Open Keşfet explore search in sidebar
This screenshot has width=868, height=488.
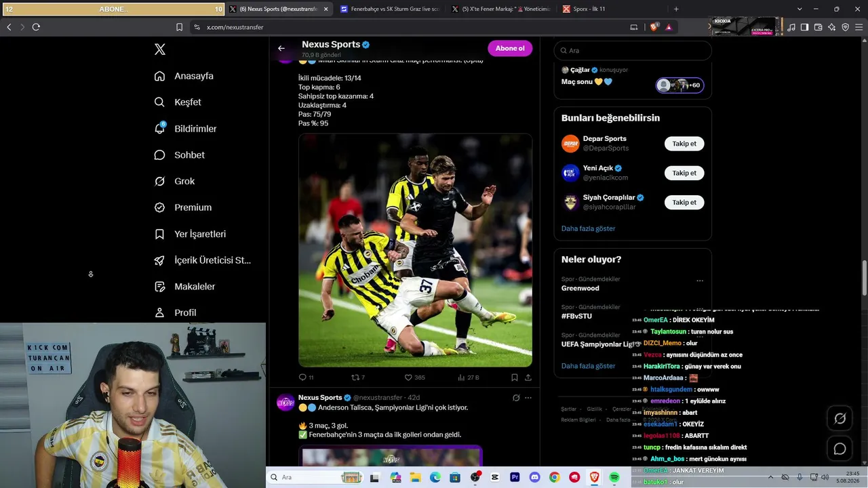click(x=178, y=102)
